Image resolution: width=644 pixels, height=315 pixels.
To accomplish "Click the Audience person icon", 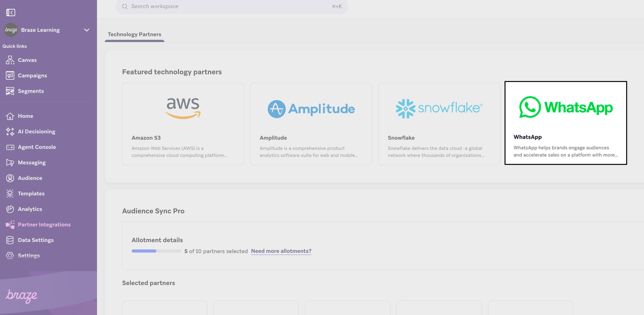I will [10, 178].
